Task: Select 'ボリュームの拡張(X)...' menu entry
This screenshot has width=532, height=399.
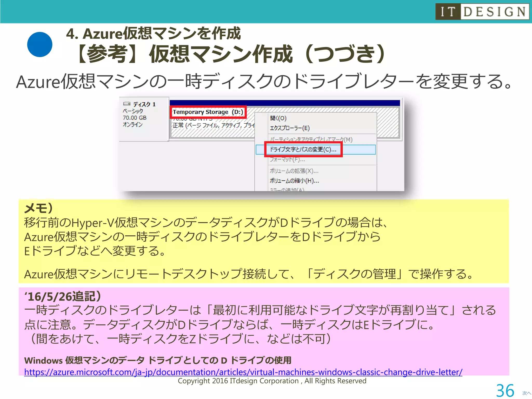Action: [294, 171]
